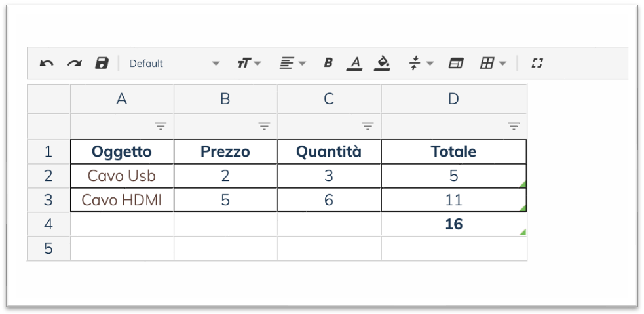Select the row 4 header

click(48, 224)
